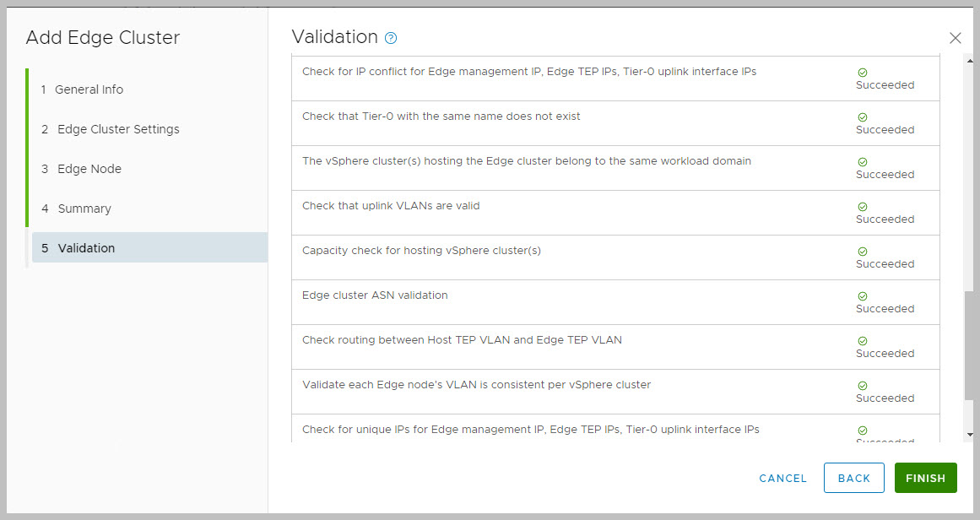Click the scrollbar down arrow

coord(970,434)
